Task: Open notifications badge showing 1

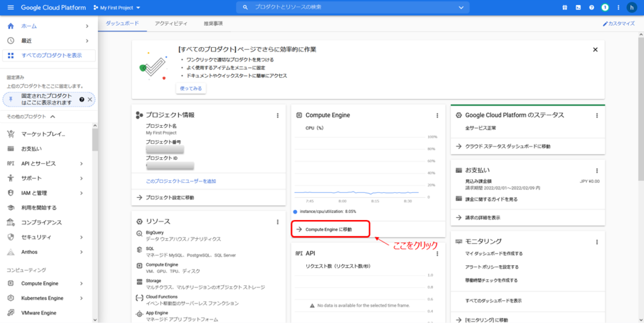Action: point(604,7)
